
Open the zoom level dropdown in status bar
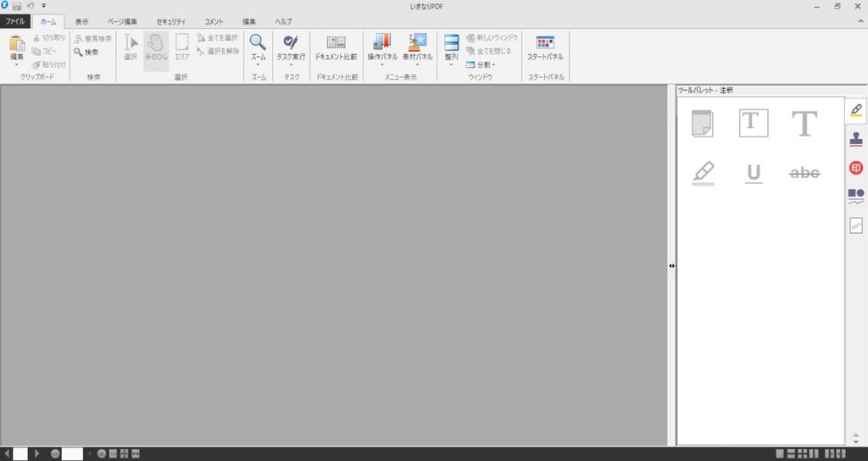(x=90, y=454)
